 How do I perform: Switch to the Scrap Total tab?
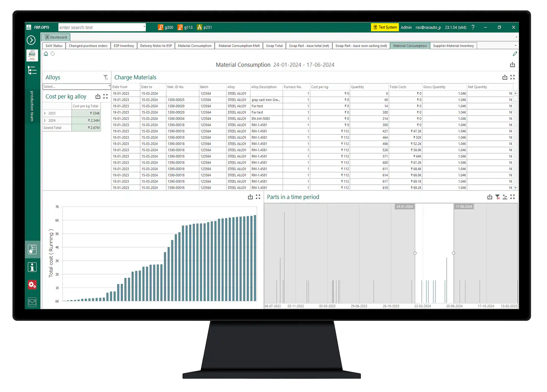(x=274, y=46)
